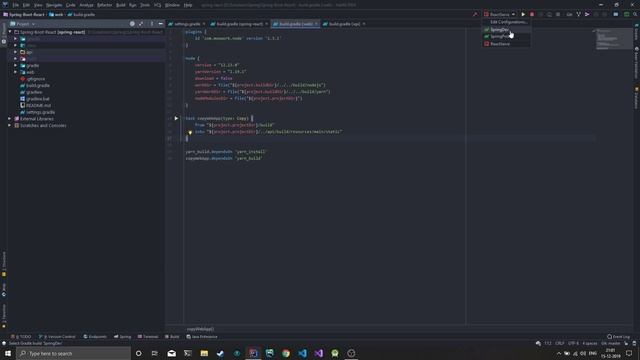Expand the api folder

pyautogui.click(x=16, y=52)
